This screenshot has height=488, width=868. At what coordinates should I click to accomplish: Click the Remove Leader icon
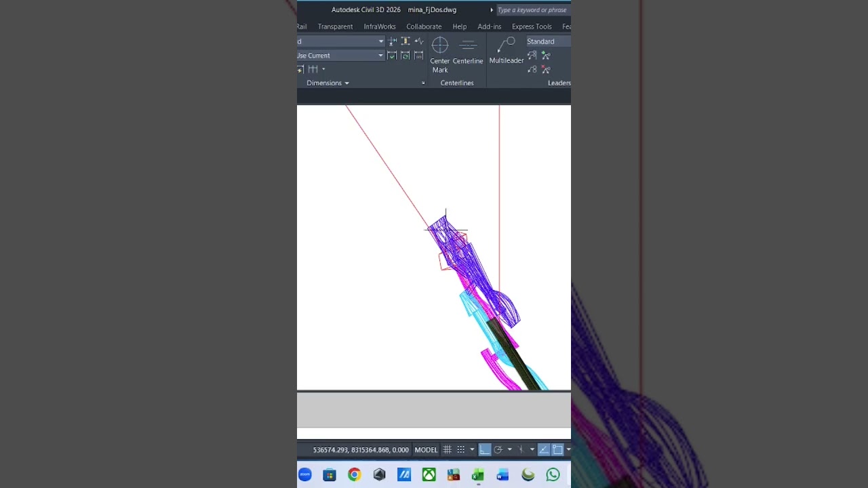tap(545, 69)
